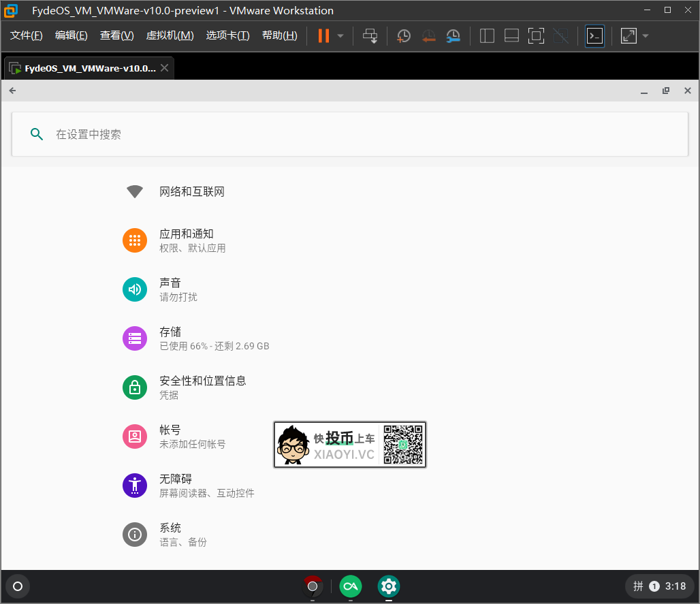Open 声音 settings
This screenshot has height=604, width=700.
click(178, 289)
